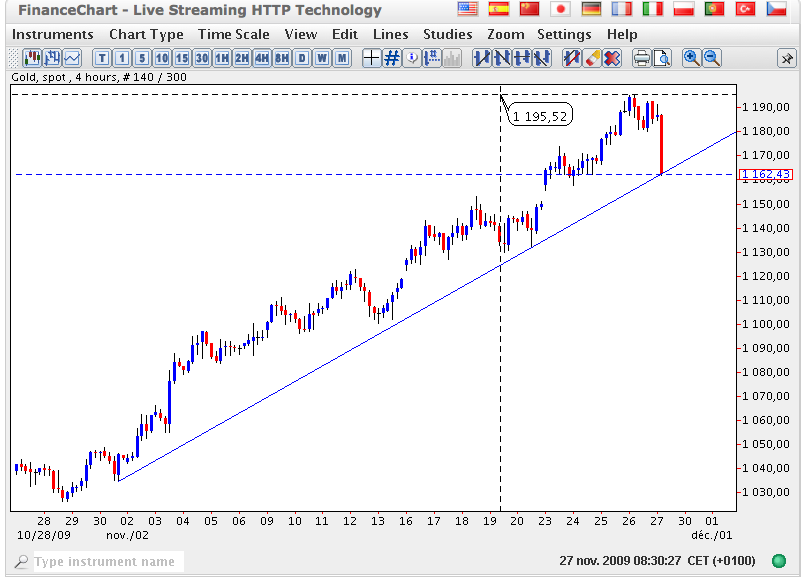Open the Instruments menu

(52, 34)
